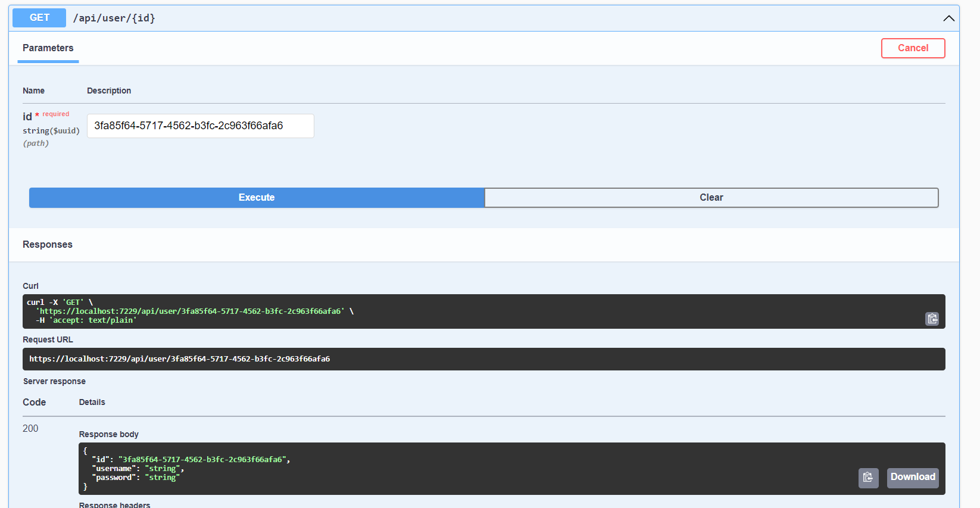Viewport: 980px width, 508px height.
Task: Click the curl command code block
Action: point(484,311)
